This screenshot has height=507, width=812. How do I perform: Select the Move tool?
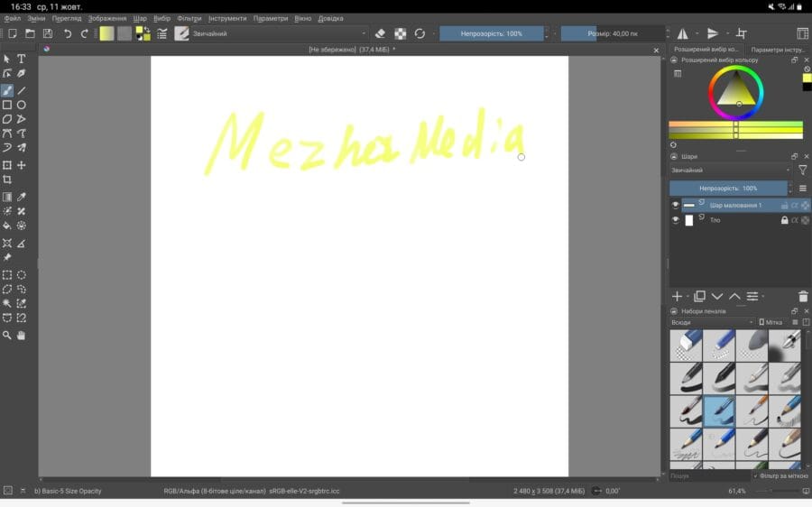coord(22,165)
